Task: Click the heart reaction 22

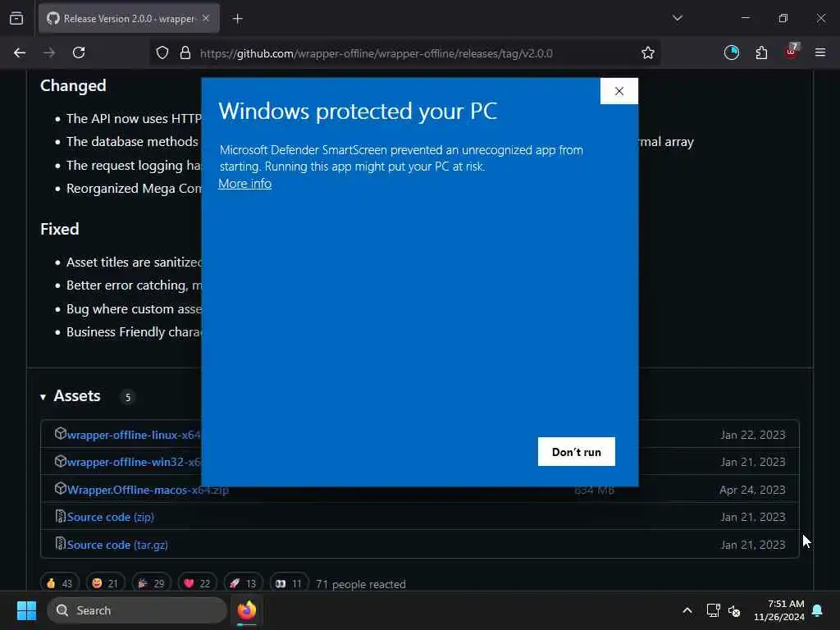Action: pyautogui.click(x=198, y=583)
